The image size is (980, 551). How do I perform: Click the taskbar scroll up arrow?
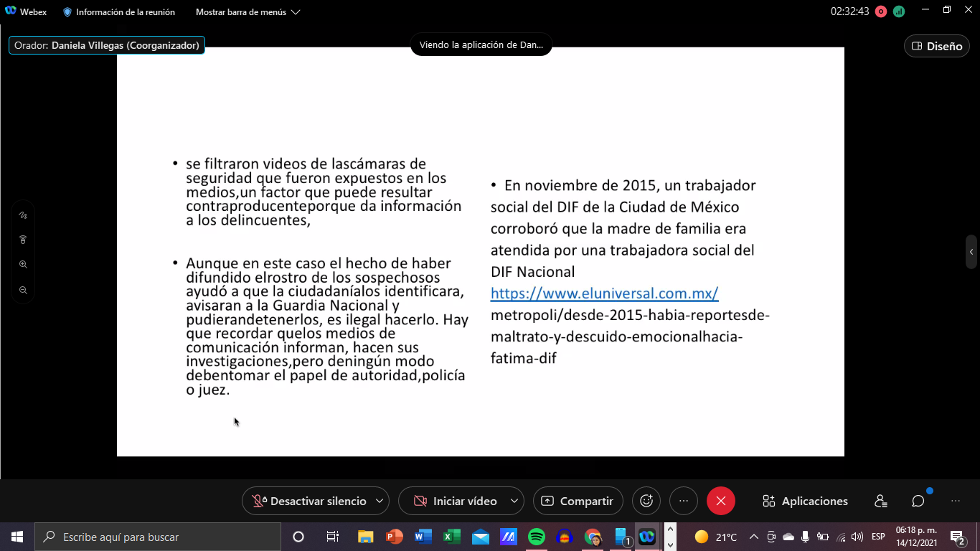click(670, 529)
